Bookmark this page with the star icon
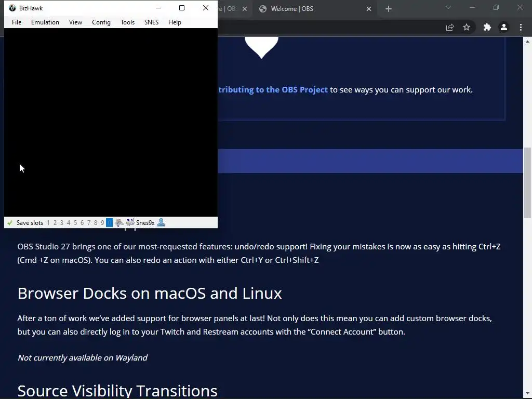Screen dimensions: 532x399 467,27
